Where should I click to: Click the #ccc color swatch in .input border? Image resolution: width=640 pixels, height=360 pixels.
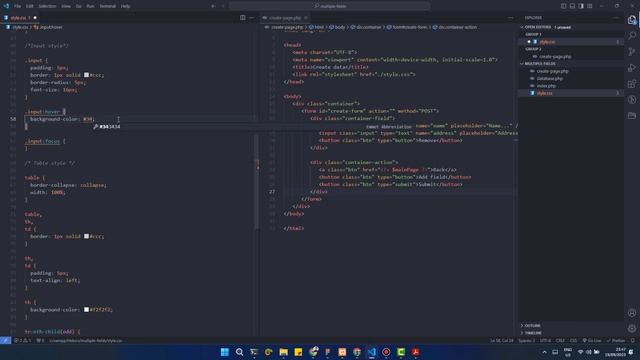86,75
